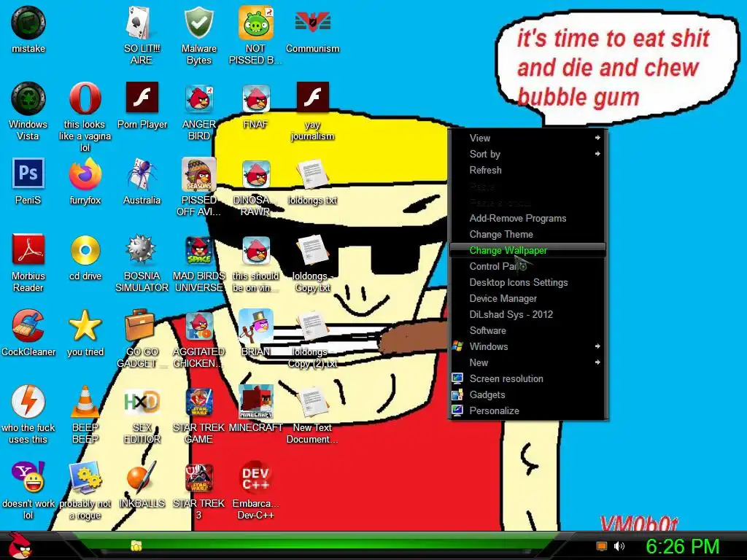The width and height of the screenshot is (747, 560).
Task: Open Screen resolution settings
Action: (x=527, y=378)
